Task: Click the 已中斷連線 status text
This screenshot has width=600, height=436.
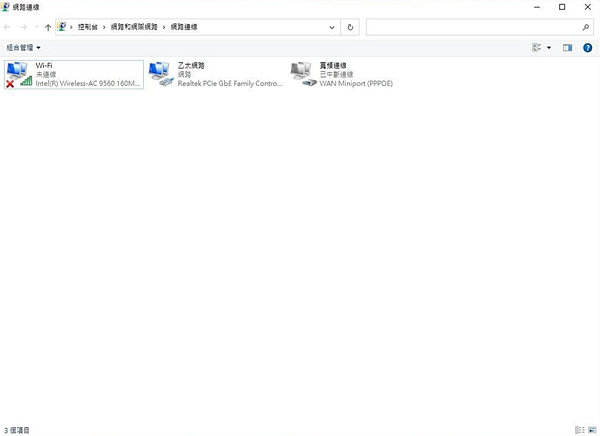Action: pyautogui.click(x=336, y=74)
